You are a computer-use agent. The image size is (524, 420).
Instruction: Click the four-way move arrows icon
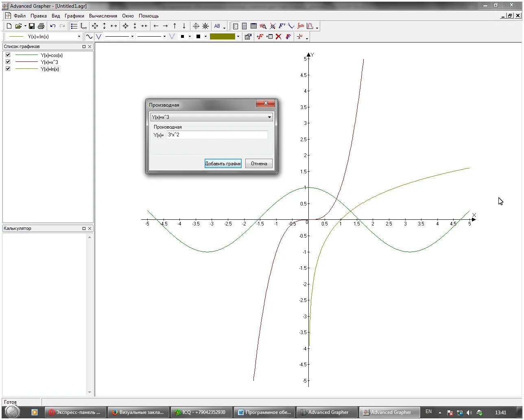[x=95, y=26]
